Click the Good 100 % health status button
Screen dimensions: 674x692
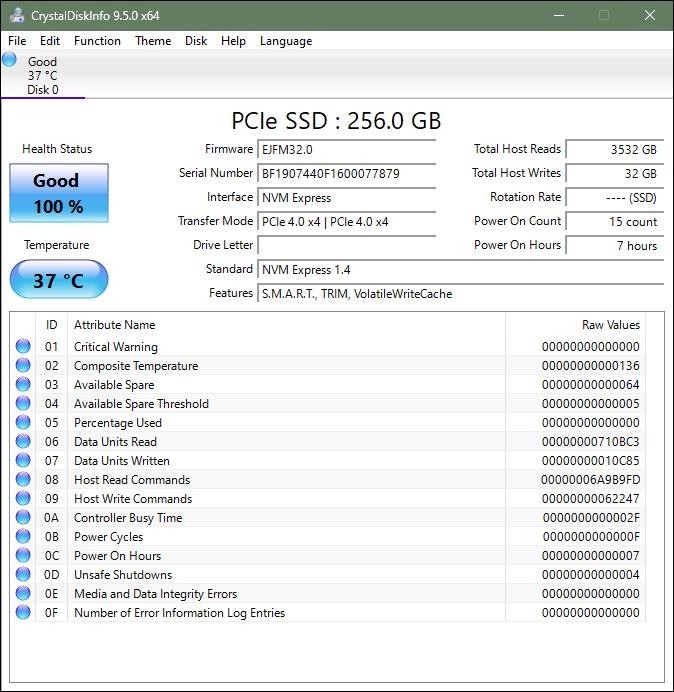59,193
